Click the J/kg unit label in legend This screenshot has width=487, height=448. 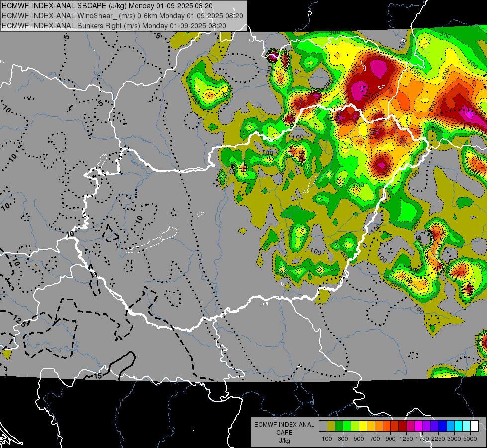click(284, 441)
